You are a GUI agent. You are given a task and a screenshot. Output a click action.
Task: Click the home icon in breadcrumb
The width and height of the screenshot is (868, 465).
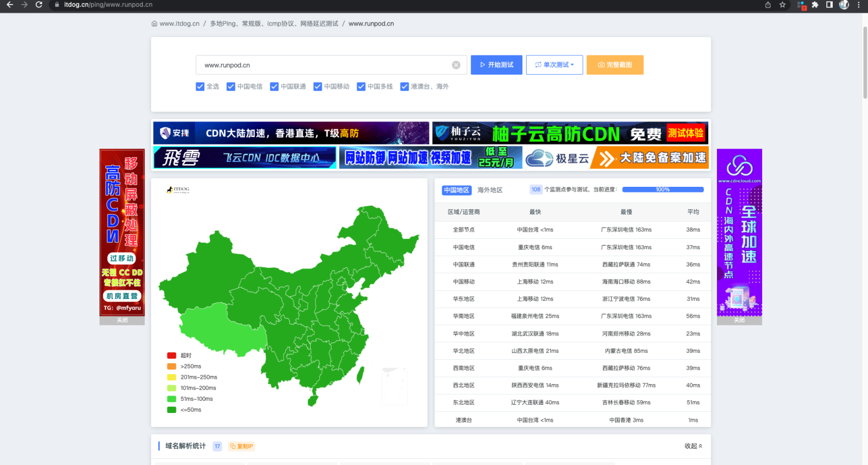point(155,24)
